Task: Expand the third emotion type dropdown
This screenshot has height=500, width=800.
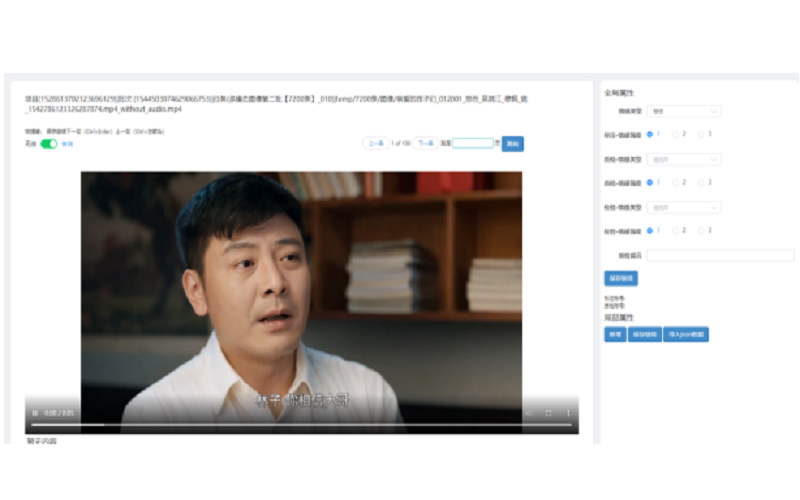Action: 683,207
